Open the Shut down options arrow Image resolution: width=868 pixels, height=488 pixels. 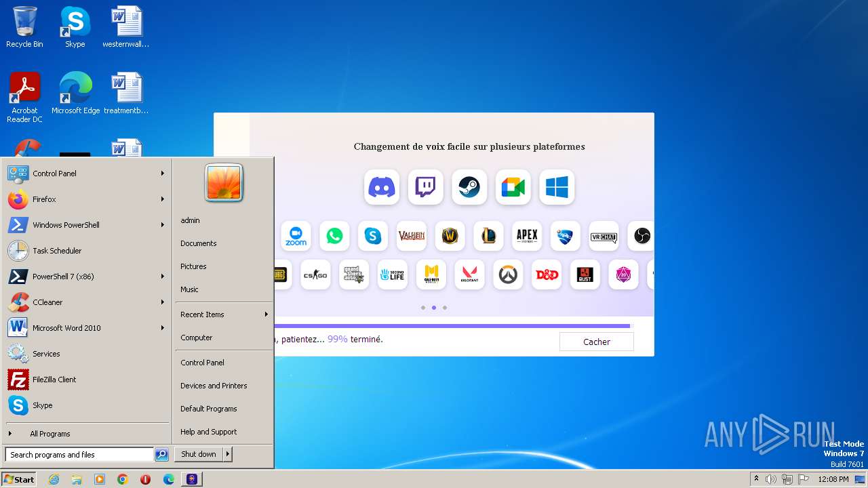(227, 454)
